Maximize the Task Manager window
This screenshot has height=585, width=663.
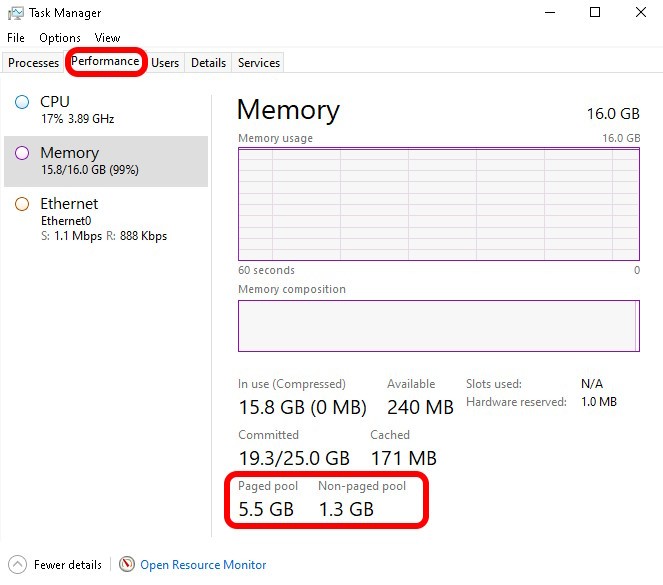[x=595, y=13]
